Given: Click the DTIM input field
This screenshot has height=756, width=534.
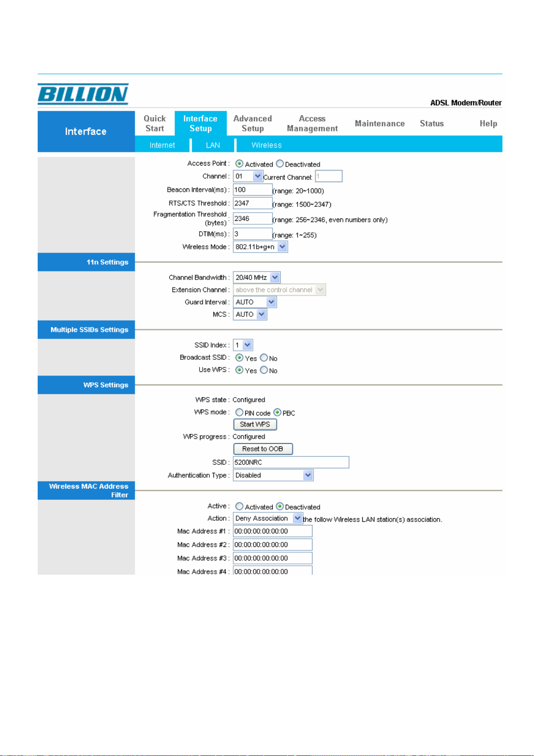Looking at the screenshot, I should tap(253, 234).
